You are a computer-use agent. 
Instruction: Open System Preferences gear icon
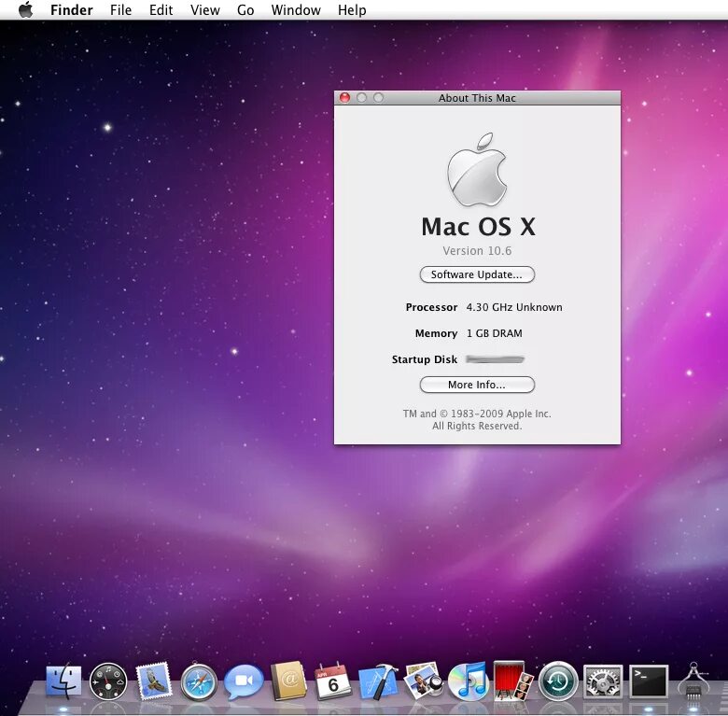point(603,681)
